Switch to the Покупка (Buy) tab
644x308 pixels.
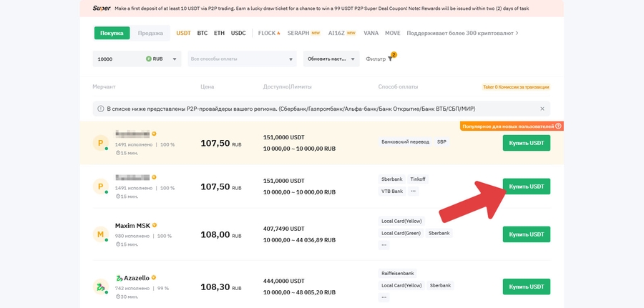[112, 33]
